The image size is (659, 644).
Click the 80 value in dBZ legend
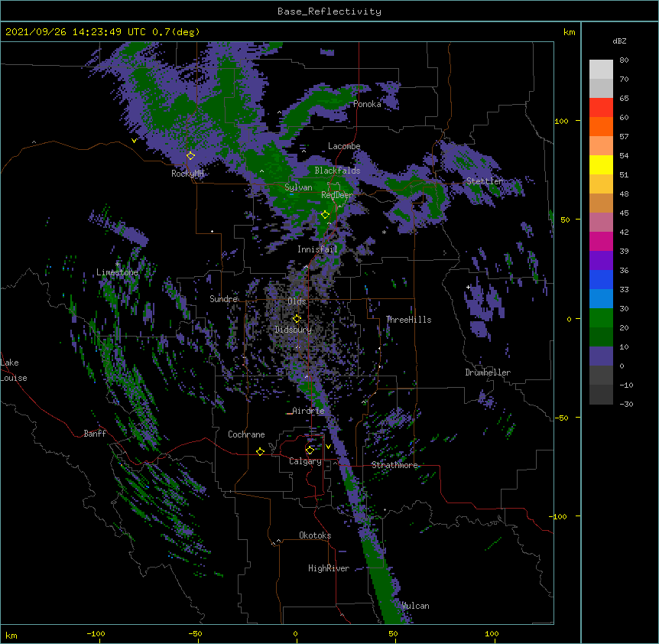click(624, 60)
